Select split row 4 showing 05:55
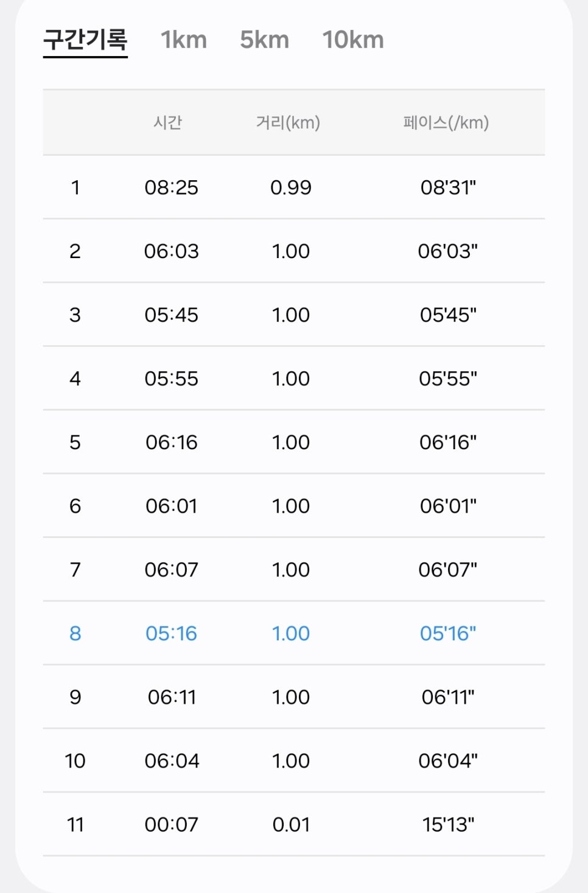Image resolution: width=588 pixels, height=893 pixels. (x=294, y=378)
